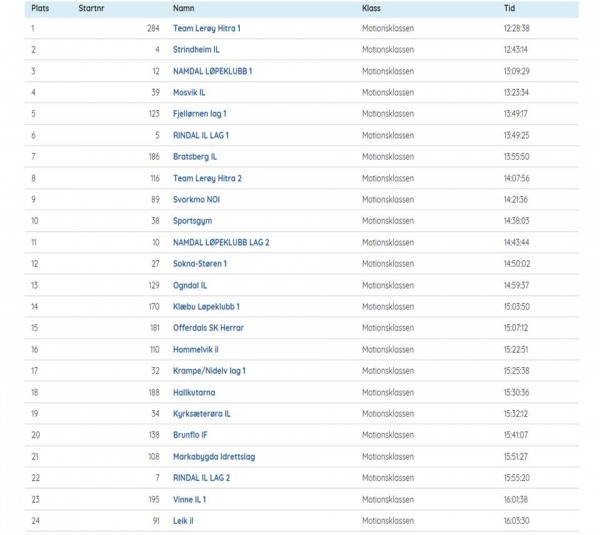The height and width of the screenshot is (535, 600).
Task: Click the Sokna-Støren 1 link
Action: pos(200,264)
